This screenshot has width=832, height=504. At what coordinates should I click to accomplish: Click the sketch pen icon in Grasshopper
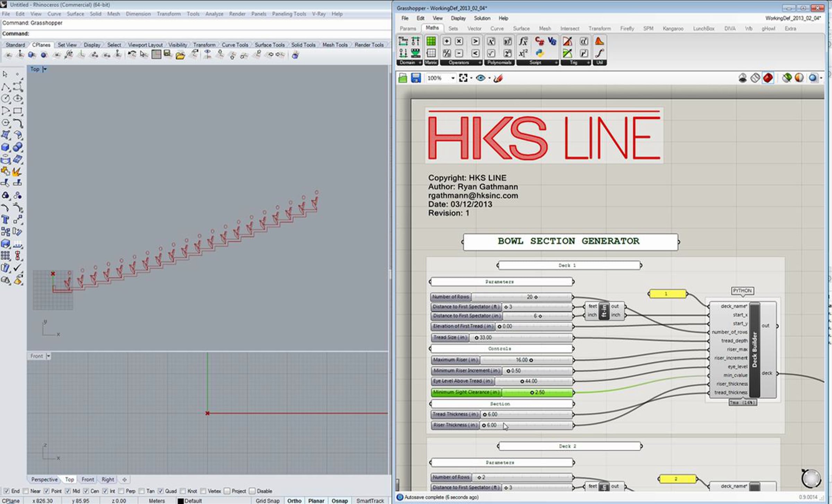tap(498, 78)
